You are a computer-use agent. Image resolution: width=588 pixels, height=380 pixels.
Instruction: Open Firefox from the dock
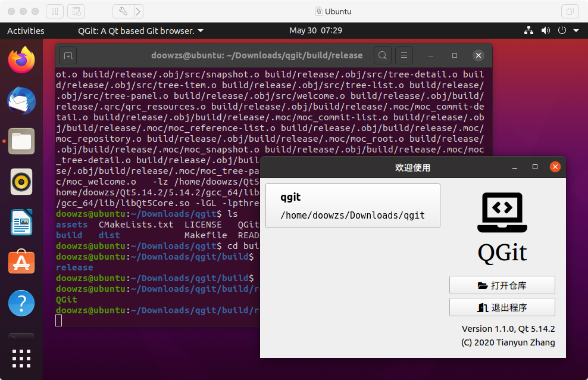(21, 60)
